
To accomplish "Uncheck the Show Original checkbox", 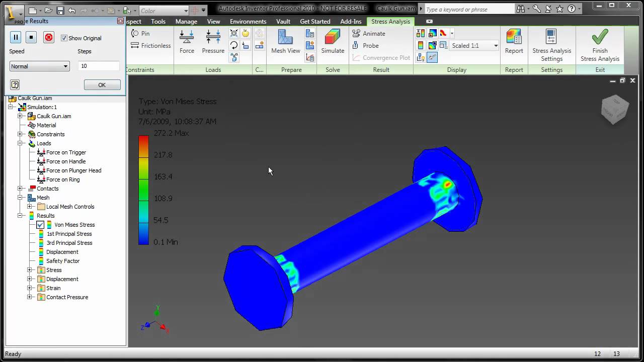I will [64, 38].
